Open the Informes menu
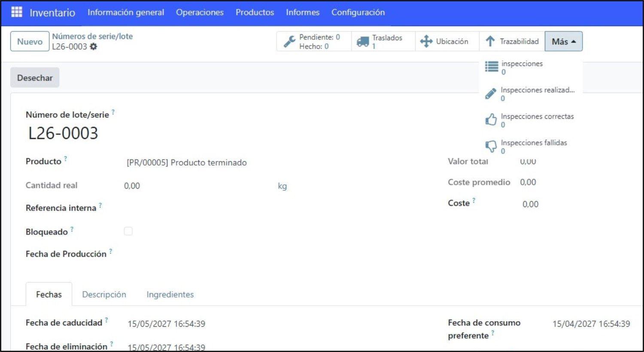Screen dimensions: 644x352 pyautogui.click(x=303, y=12)
